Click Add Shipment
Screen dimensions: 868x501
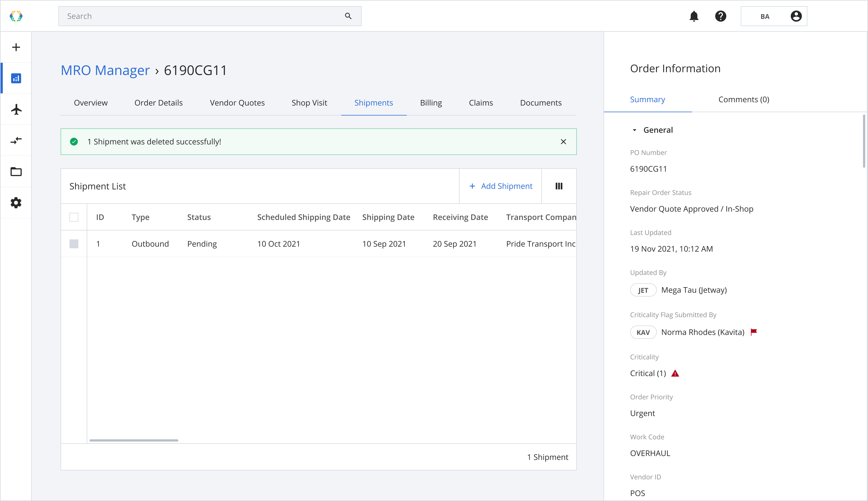click(501, 186)
